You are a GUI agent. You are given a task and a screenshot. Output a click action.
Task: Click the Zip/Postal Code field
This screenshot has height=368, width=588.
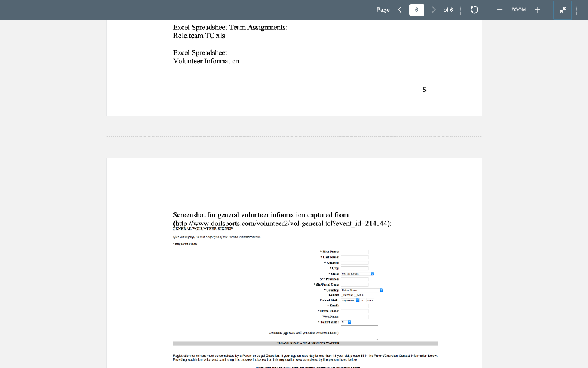(355, 285)
